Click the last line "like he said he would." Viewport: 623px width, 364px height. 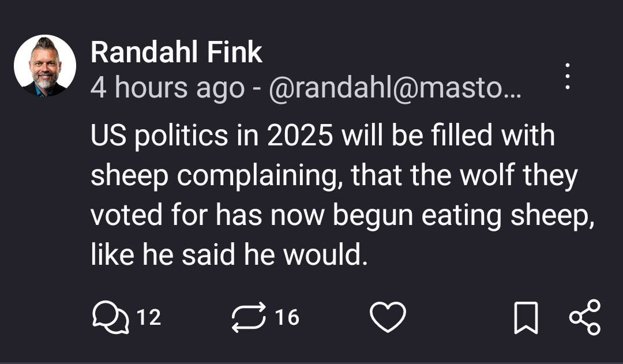click(x=228, y=255)
